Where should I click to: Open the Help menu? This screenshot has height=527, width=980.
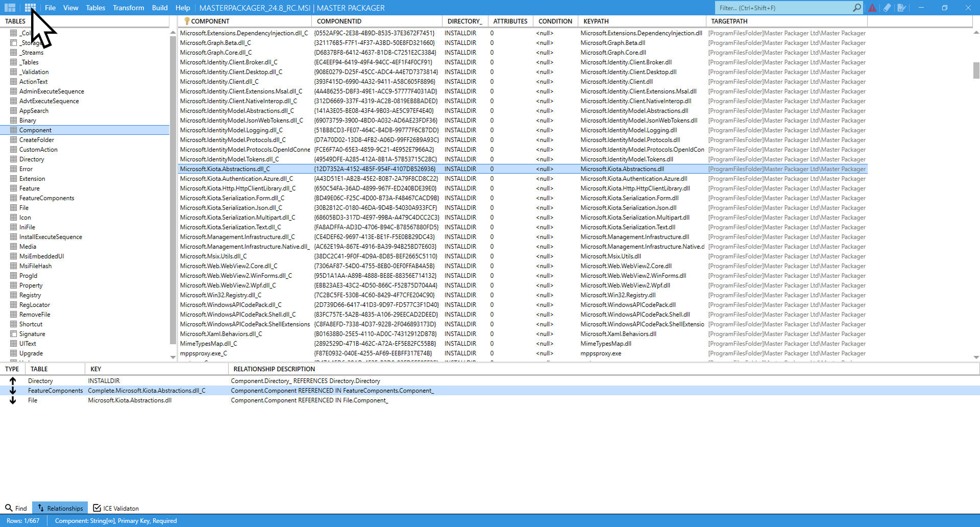183,8
